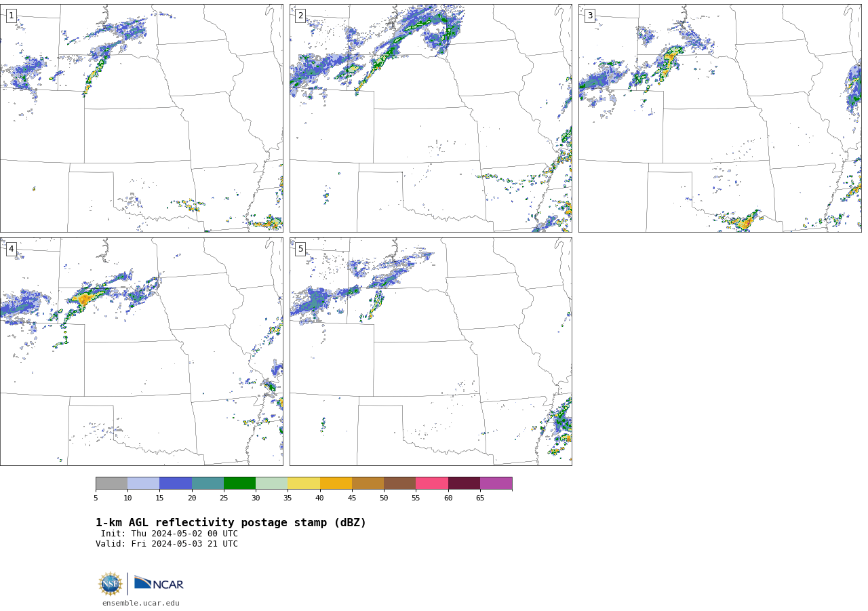Click the orange 40-45 dBZ swatch
This screenshot has width=868, height=611.
[336, 483]
